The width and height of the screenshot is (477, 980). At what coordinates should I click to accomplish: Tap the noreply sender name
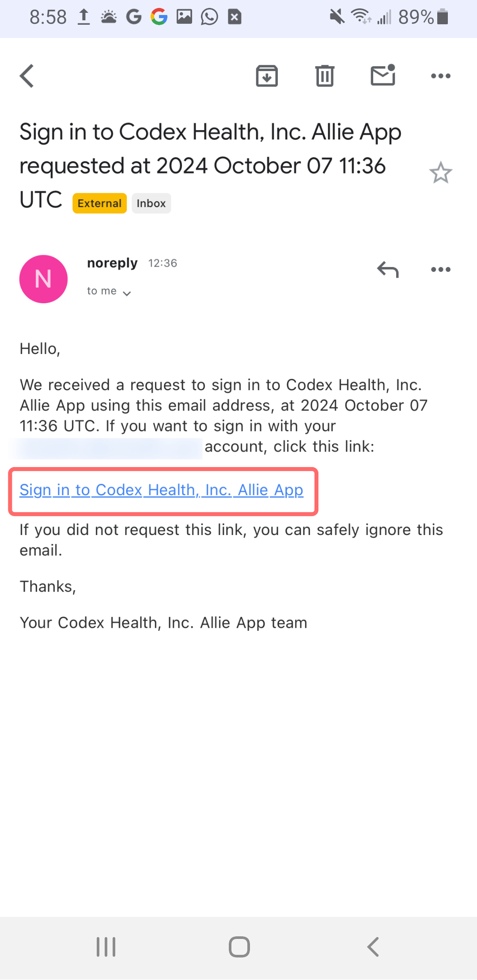coord(113,263)
